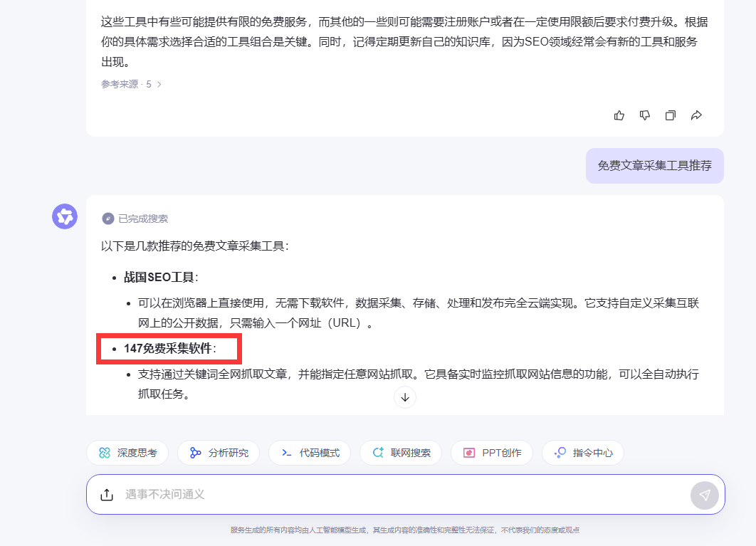Image resolution: width=756 pixels, height=546 pixels.
Task: Click the footer AI-generated content disclaimer text
Action: pos(405,530)
